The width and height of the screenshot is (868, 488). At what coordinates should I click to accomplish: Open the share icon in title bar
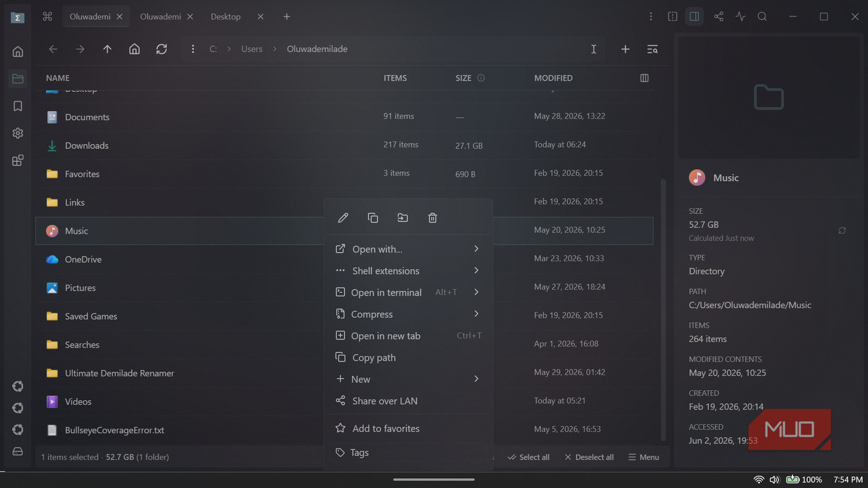[719, 17]
